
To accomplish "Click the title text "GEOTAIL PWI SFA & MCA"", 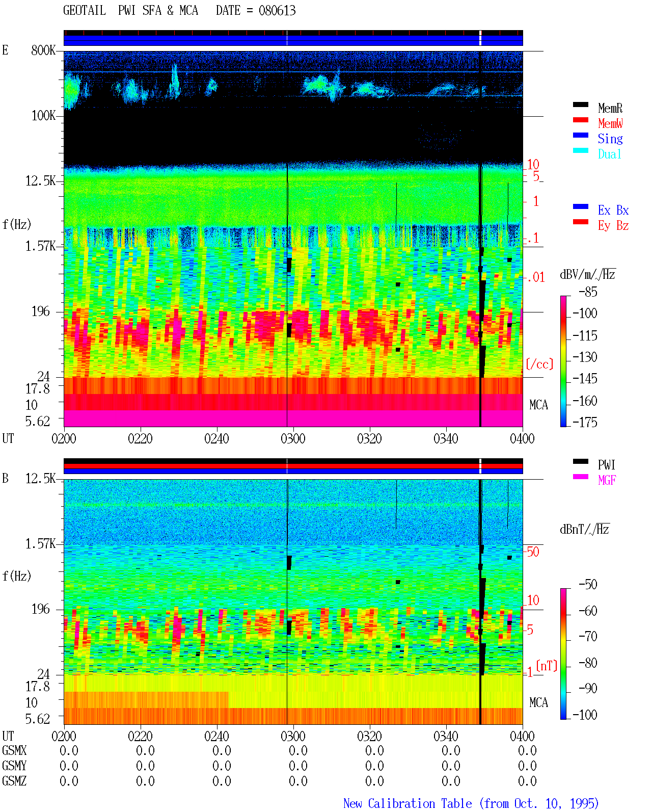I will coord(130,11).
